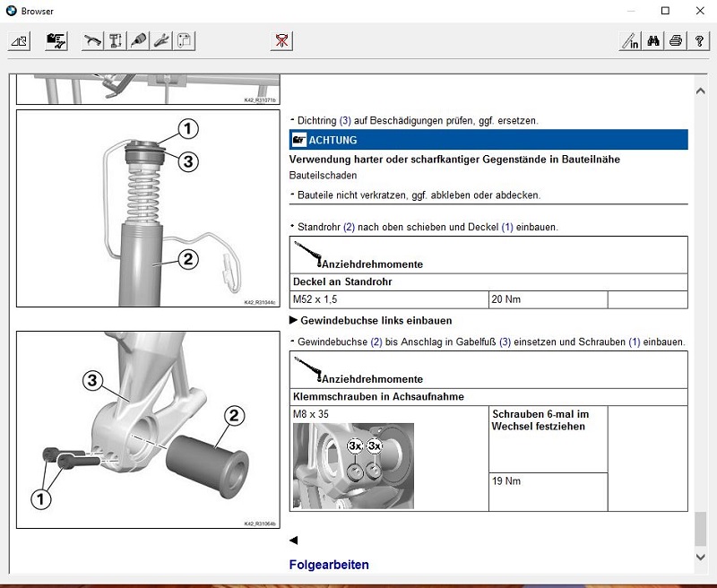
Task: Click the folder with checkmark toolbar icon
Action: (56, 40)
